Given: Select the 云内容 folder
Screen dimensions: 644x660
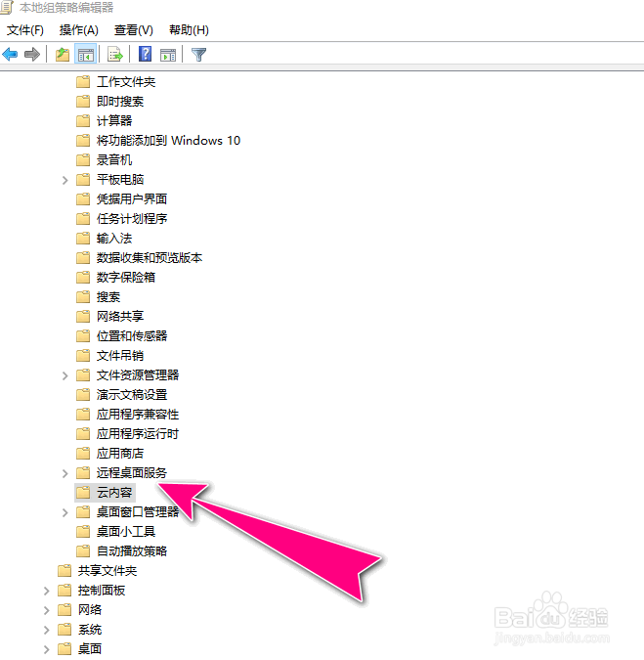Looking at the screenshot, I should coord(114,493).
